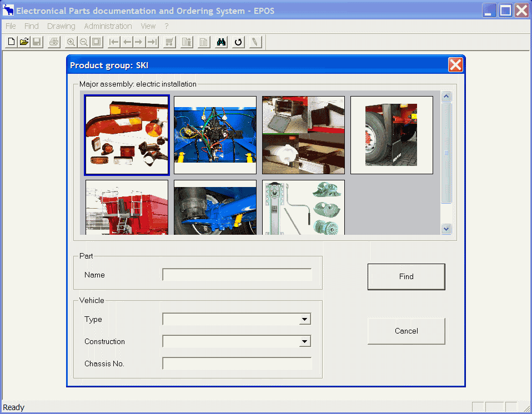The width and height of the screenshot is (532, 414).
Task: Click the assembly list scroll up arrow
Action: point(446,97)
